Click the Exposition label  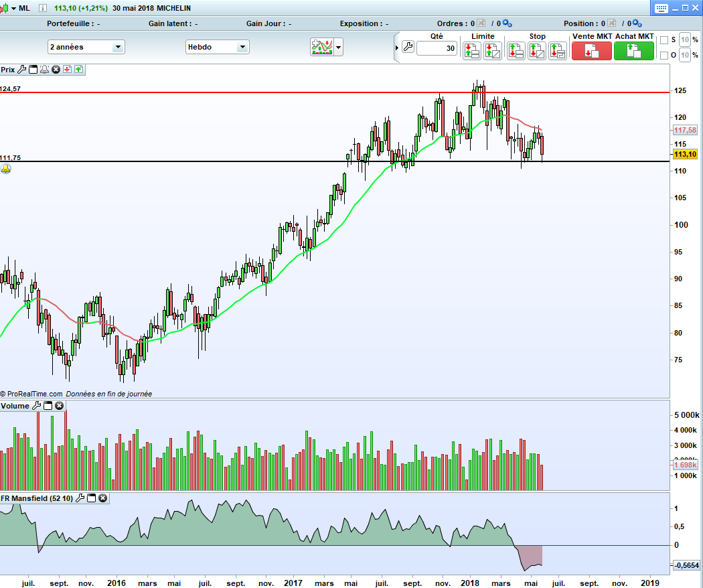(x=361, y=23)
